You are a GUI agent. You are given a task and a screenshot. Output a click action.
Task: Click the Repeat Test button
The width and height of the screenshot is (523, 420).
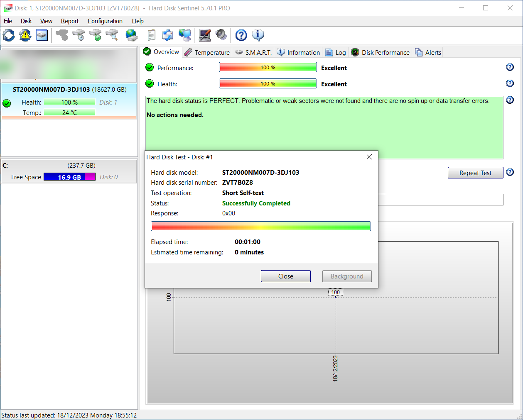pyautogui.click(x=475, y=173)
